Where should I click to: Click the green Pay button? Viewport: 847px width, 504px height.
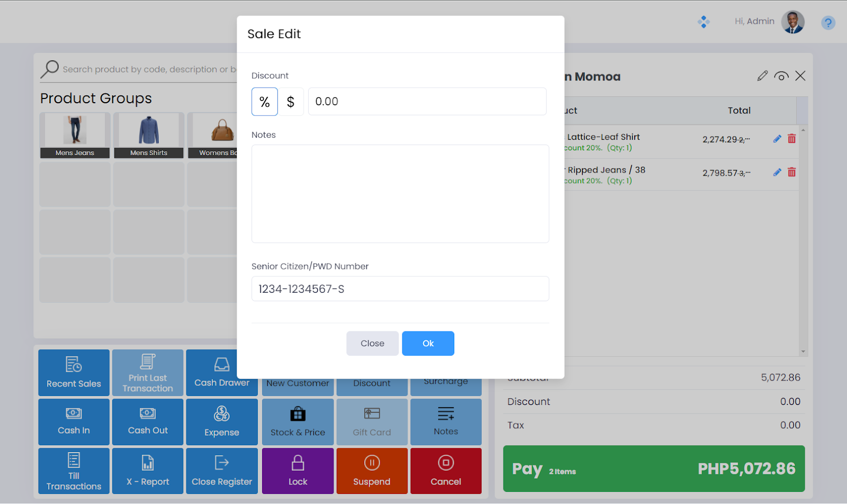653,469
